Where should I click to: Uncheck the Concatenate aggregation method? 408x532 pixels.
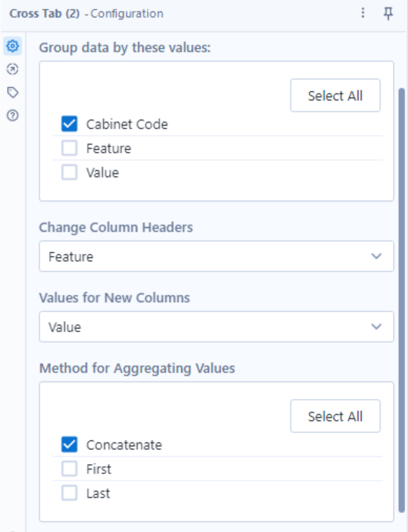point(69,444)
